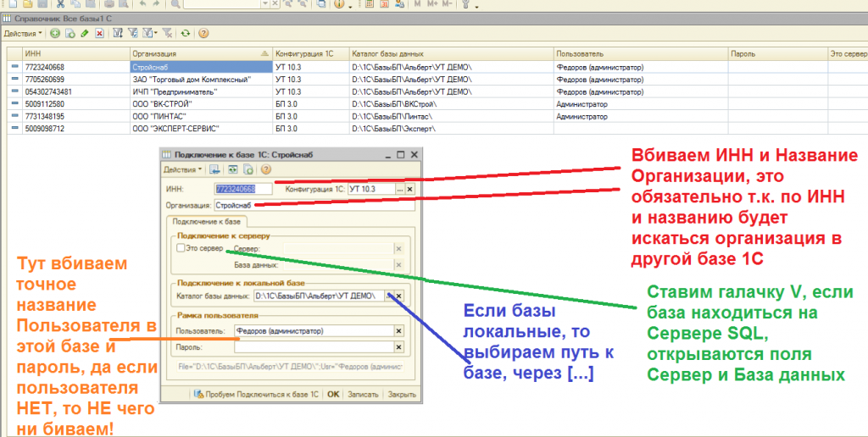Click the second dialog toolbar icon
The width and height of the screenshot is (868, 437).
(233, 170)
